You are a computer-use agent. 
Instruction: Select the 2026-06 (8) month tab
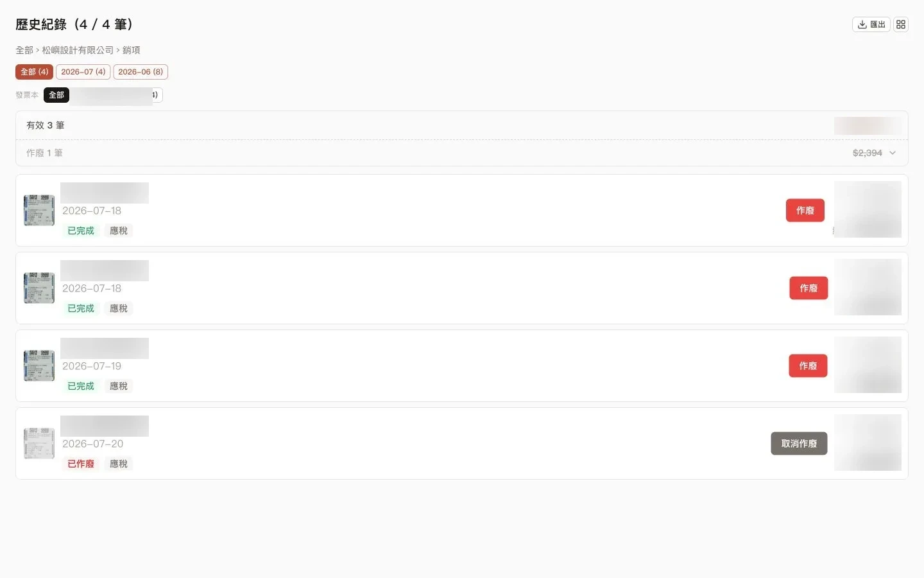[141, 72]
